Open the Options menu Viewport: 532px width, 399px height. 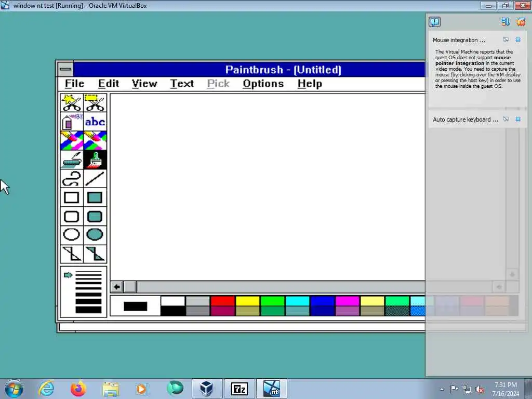point(263,84)
